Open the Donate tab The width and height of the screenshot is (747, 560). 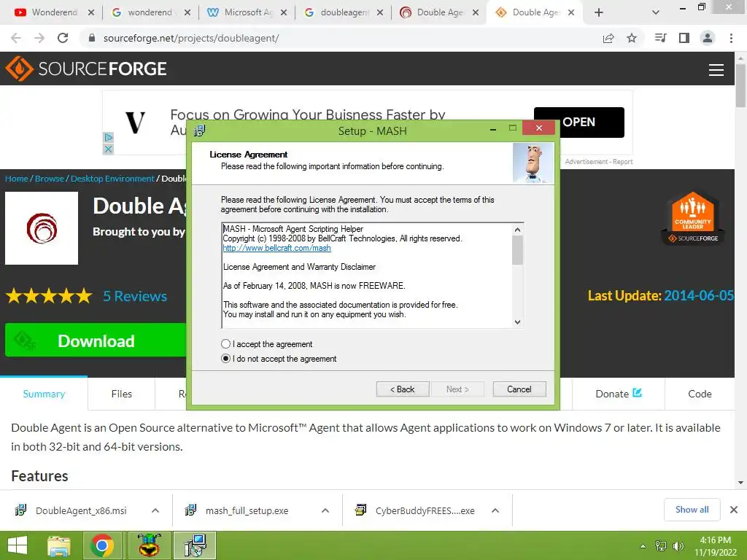pyautogui.click(x=619, y=394)
